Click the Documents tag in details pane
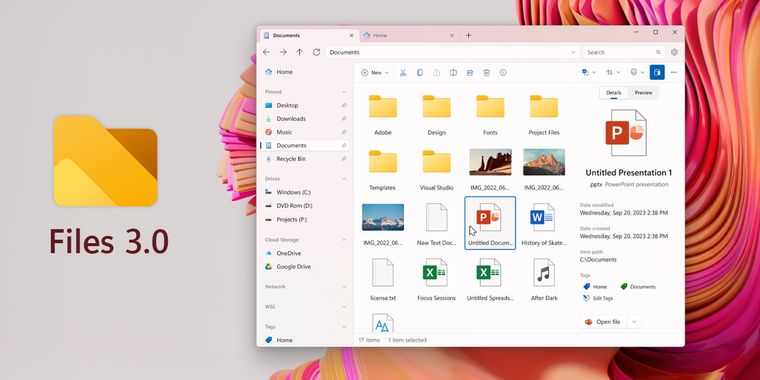 pos(638,286)
